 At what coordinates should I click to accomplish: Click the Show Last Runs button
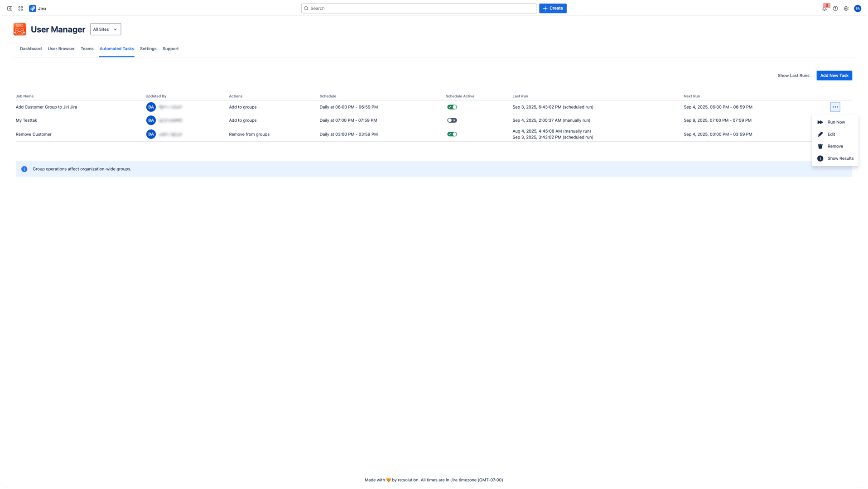pos(793,75)
